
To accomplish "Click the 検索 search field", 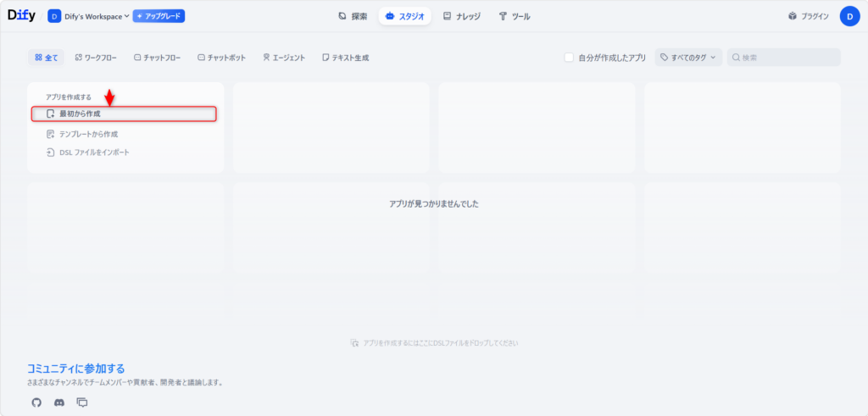I will click(x=788, y=58).
